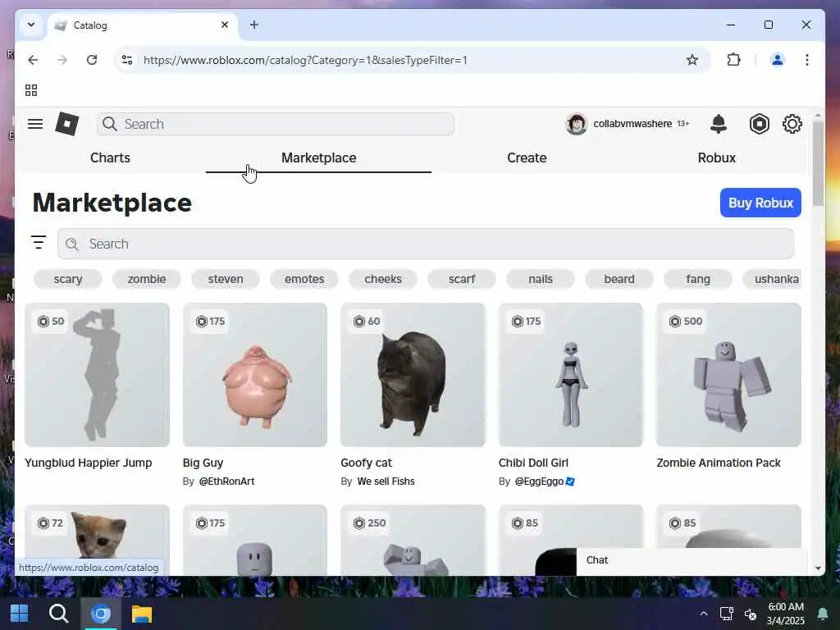Open the 250 Robux item thumbnail
The width and height of the screenshot is (840, 630).
[413, 540]
